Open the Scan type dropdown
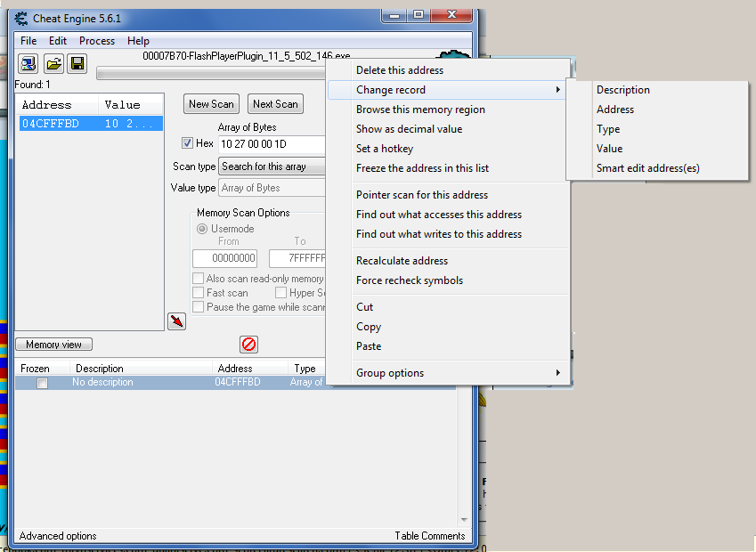 pyautogui.click(x=272, y=166)
